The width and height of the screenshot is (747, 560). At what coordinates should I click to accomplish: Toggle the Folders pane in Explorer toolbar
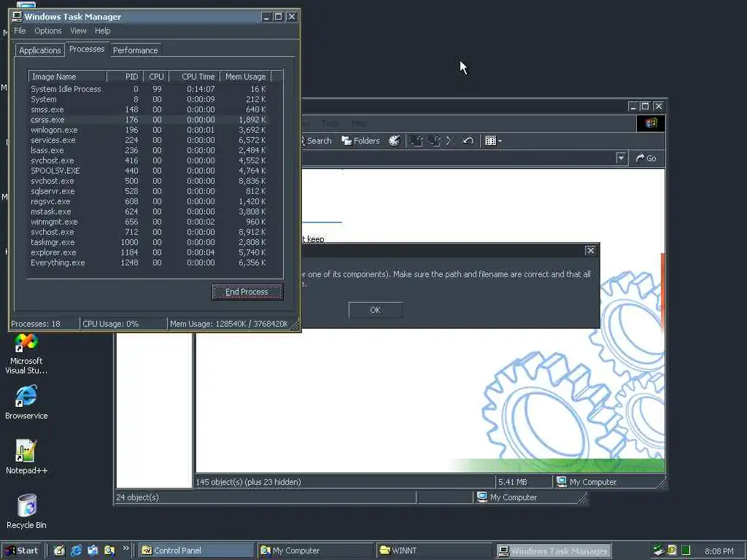point(360,141)
